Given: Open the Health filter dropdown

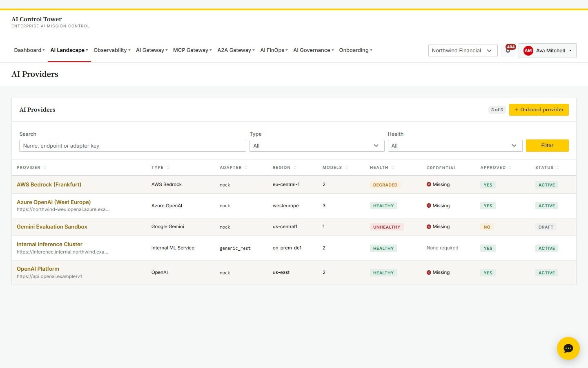Looking at the screenshot, I should [455, 146].
